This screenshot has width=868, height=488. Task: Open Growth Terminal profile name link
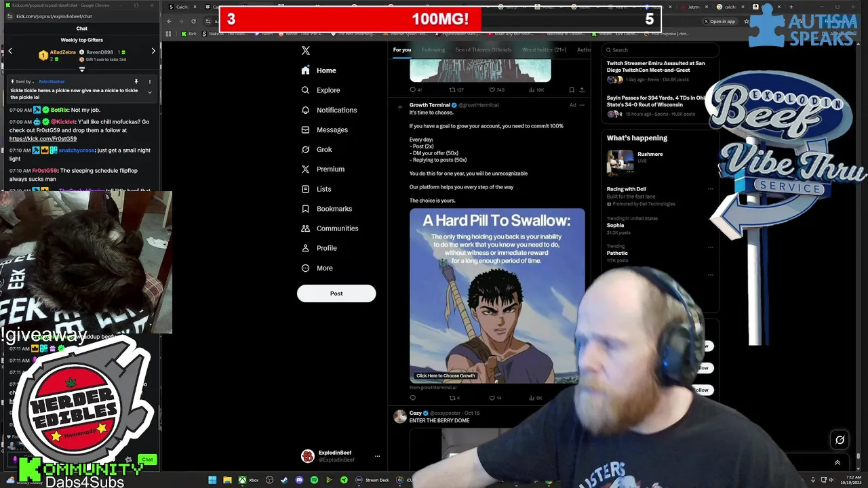coord(429,105)
